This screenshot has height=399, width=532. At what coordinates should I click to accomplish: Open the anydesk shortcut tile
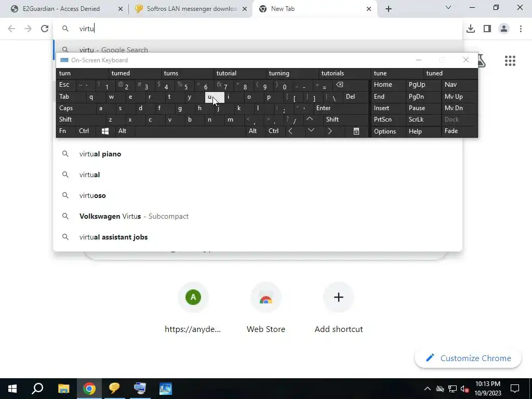click(x=193, y=308)
